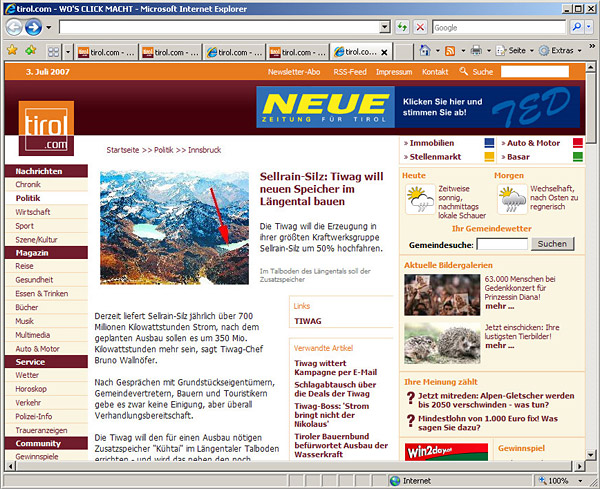
Task: Click the blue square beside Immobilien
Action: [x=489, y=143]
